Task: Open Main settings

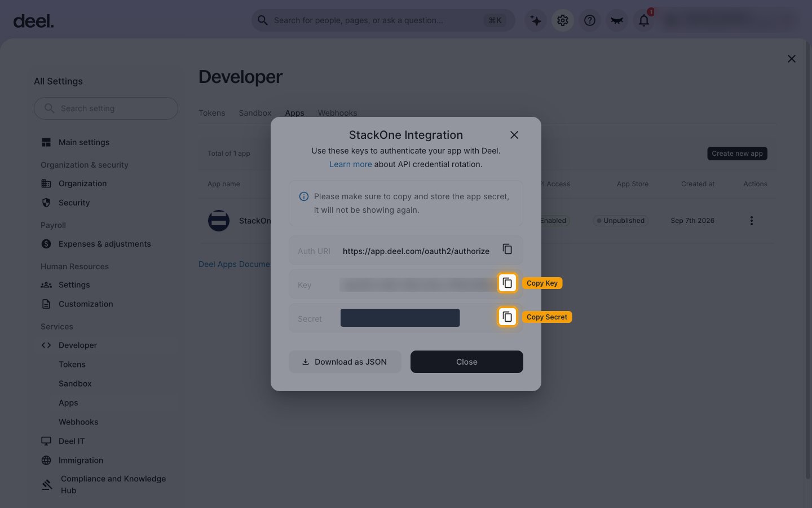Action: pos(84,142)
